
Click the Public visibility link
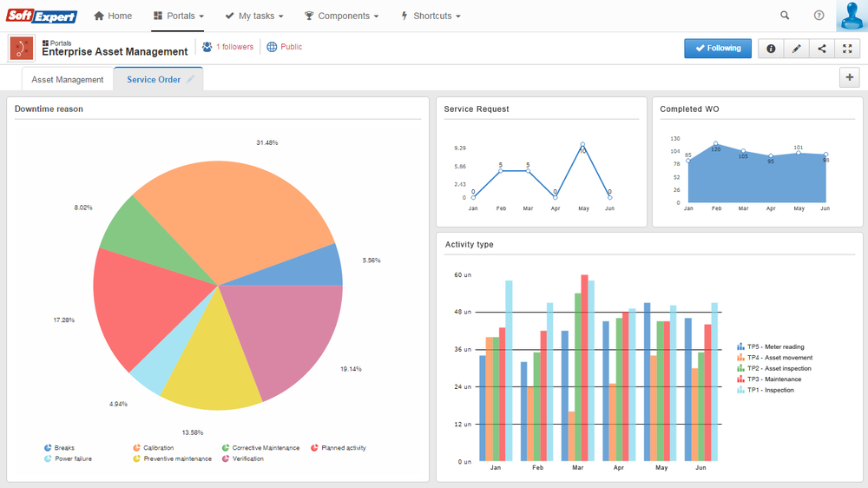291,47
